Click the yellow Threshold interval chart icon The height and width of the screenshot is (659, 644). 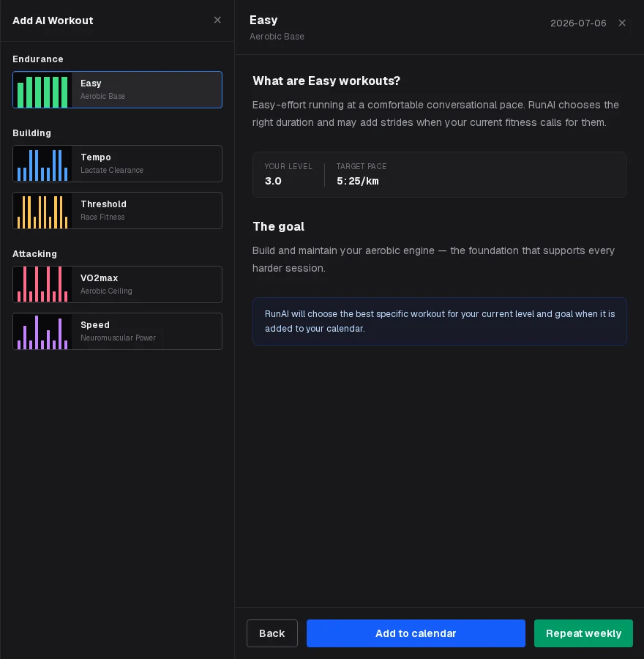(x=42, y=211)
